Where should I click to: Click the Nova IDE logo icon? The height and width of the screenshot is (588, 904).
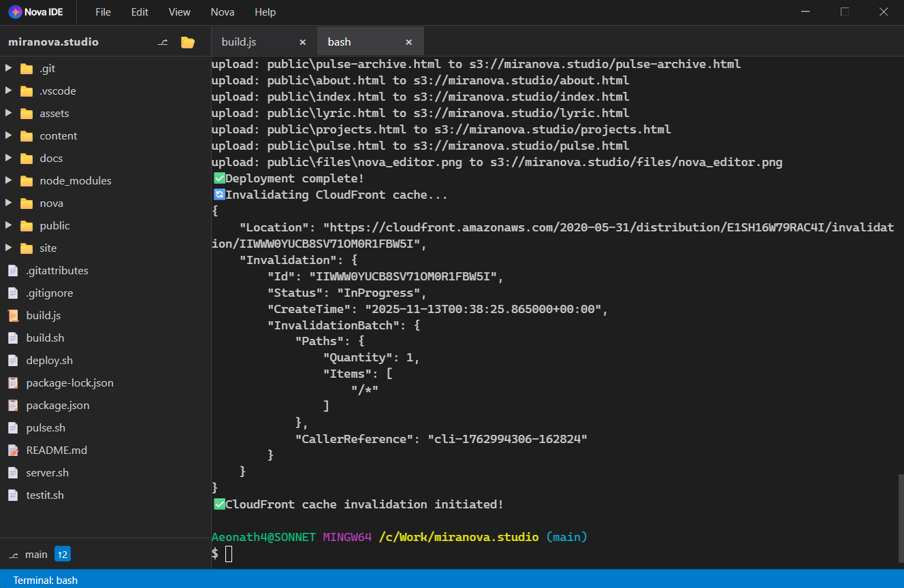point(16,12)
